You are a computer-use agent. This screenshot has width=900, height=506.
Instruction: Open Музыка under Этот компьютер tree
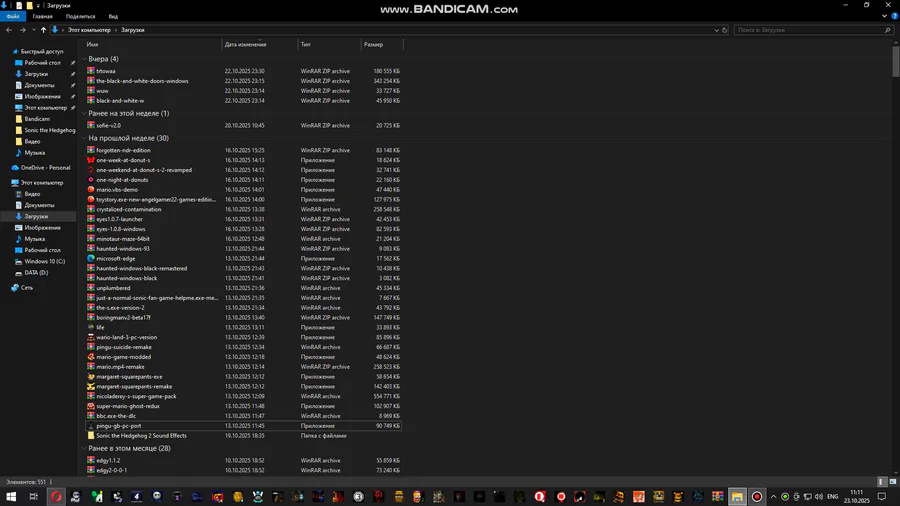[34, 239]
